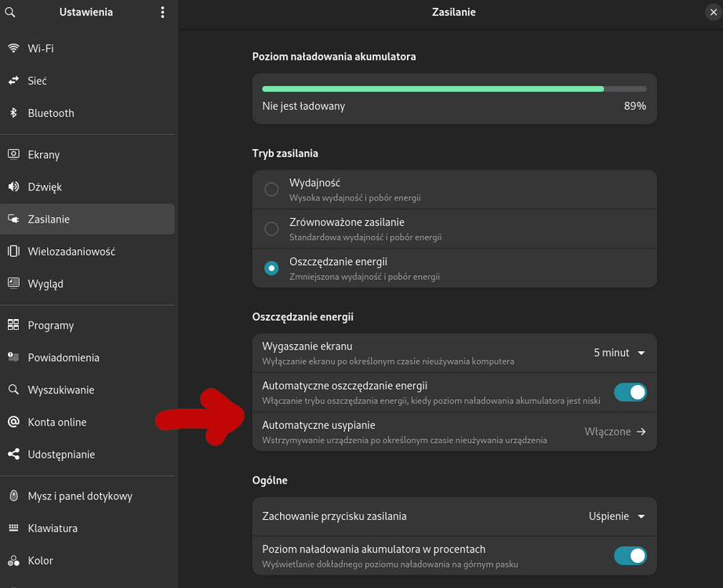This screenshot has width=723, height=588.
Task: Click the search icon in Ustawienia header
Action: 10,12
